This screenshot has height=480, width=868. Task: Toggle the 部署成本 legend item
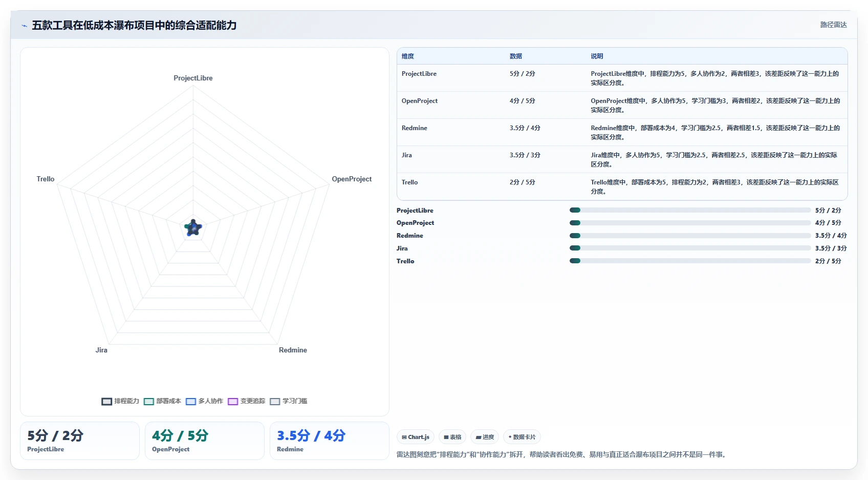click(x=162, y=401)
